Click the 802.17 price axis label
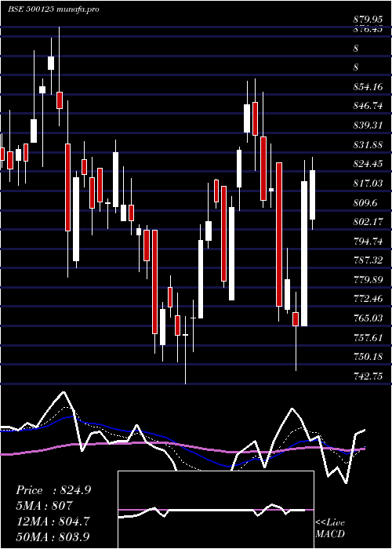Image resolution: width=392 pixels, height=549 pixels. pos(368,222)
